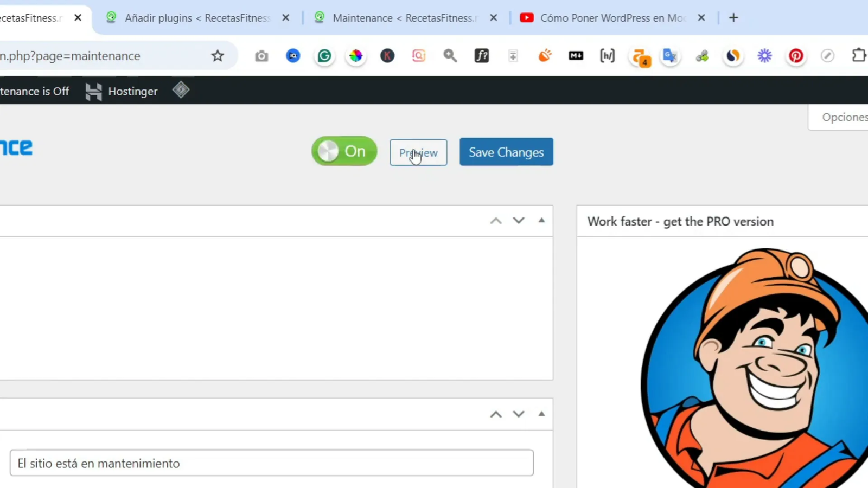Select the camera screenshot extension icon
Screen dimensions: 868x488
coord(261,55)
